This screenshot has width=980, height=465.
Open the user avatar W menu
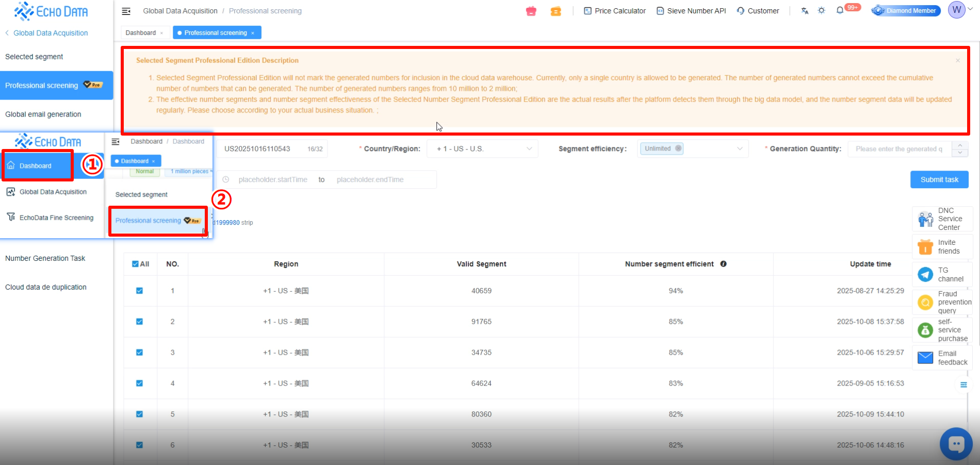(956, 10)
